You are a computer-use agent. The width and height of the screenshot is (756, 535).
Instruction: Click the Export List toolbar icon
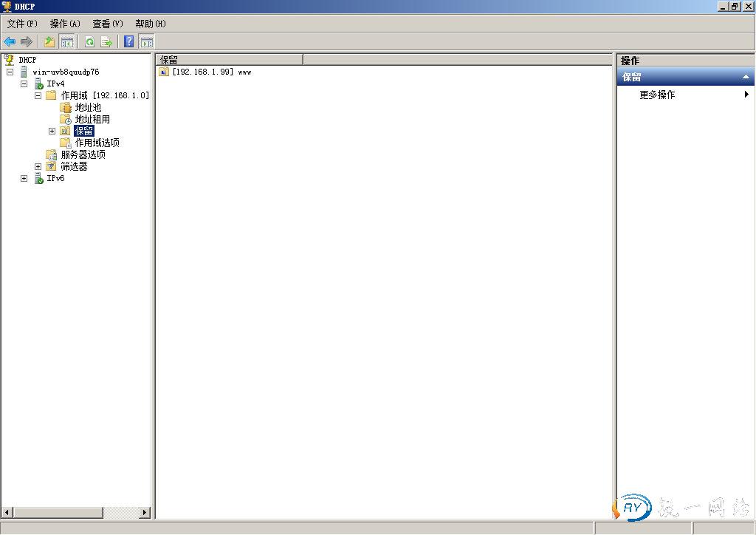106,42
